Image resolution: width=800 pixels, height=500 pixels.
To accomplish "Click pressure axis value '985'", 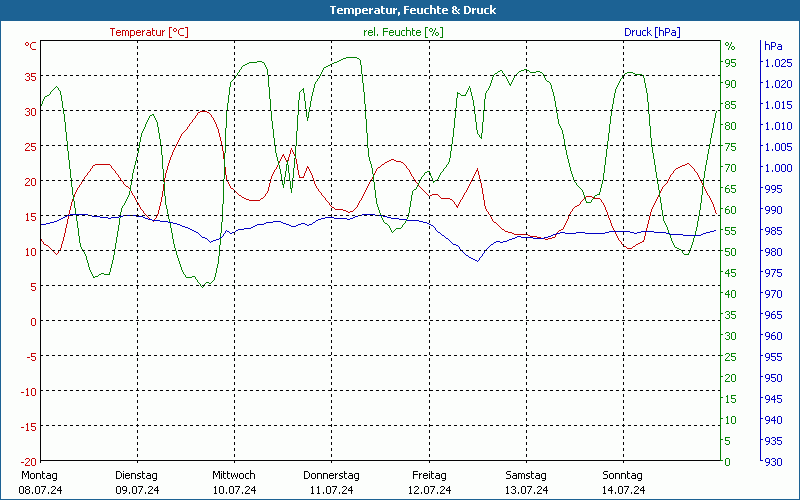I will pyautogui.click(x=773, y=231).
